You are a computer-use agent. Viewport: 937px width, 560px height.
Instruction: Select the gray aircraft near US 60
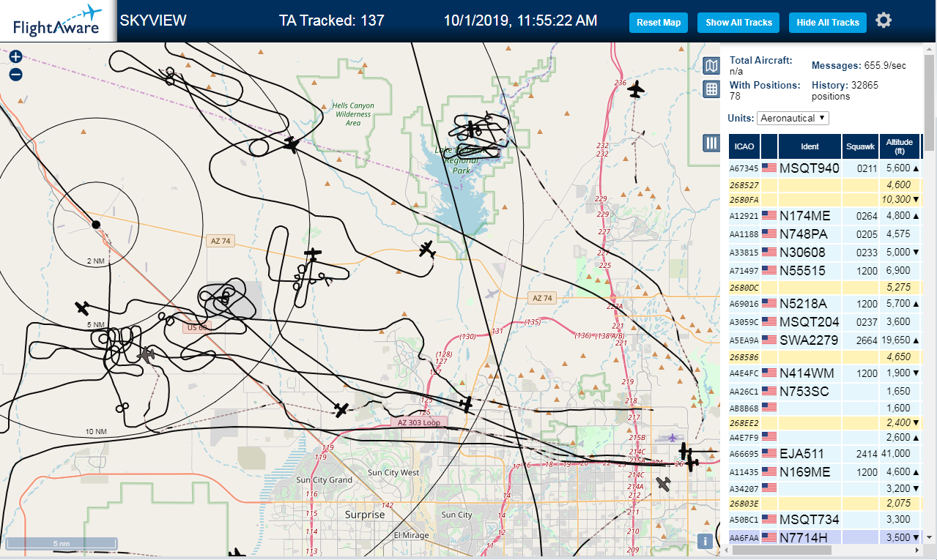point(147,355)
